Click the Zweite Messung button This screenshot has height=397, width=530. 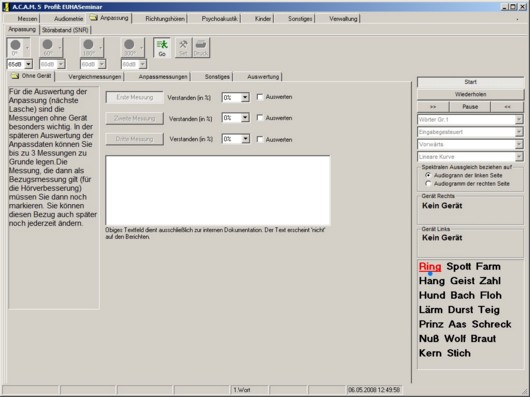(x=135, y=118)
